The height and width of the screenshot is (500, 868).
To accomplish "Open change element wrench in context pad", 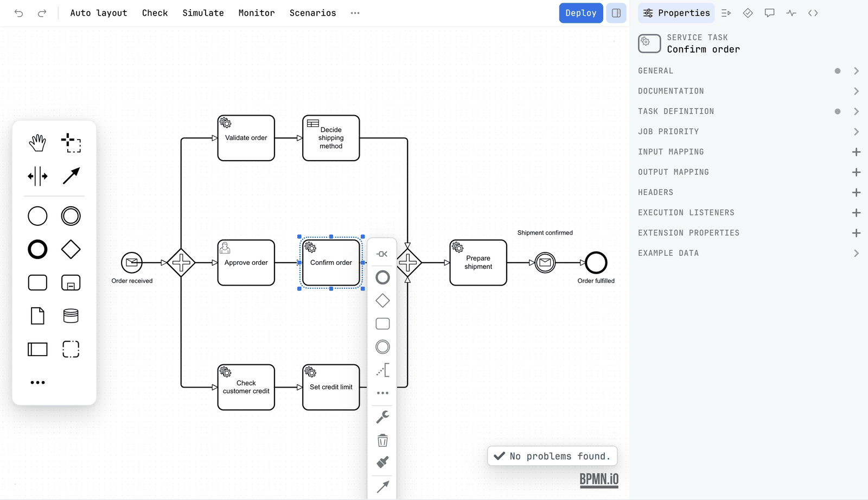I will [x=382, y=417].
